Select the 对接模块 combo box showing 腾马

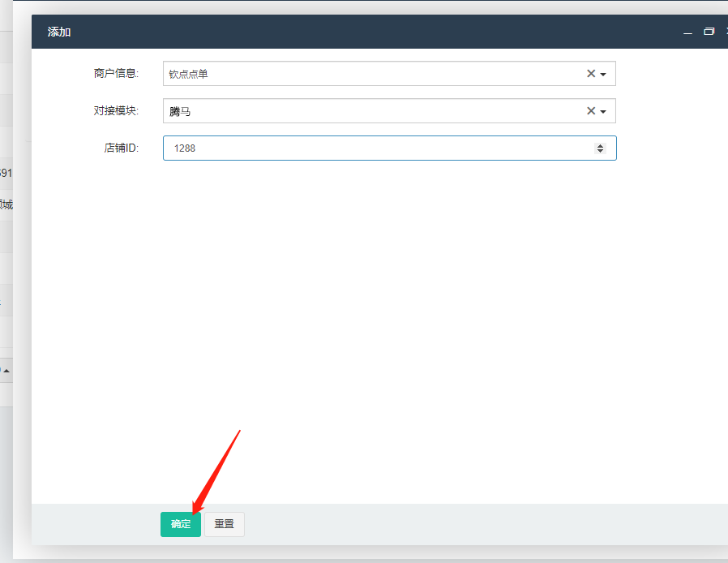click(389, 110)
